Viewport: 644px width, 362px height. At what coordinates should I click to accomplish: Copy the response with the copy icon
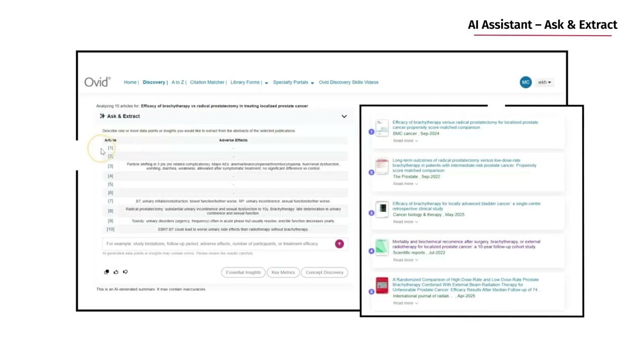click(106, 272)
